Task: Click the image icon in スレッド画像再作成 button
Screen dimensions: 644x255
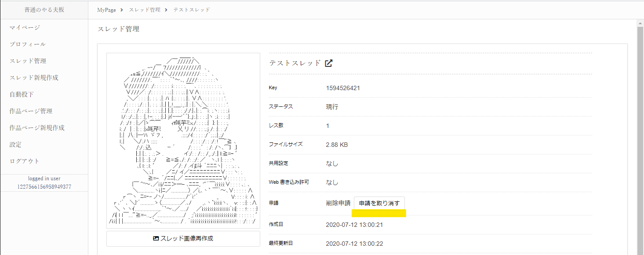Action: (156, 238)
